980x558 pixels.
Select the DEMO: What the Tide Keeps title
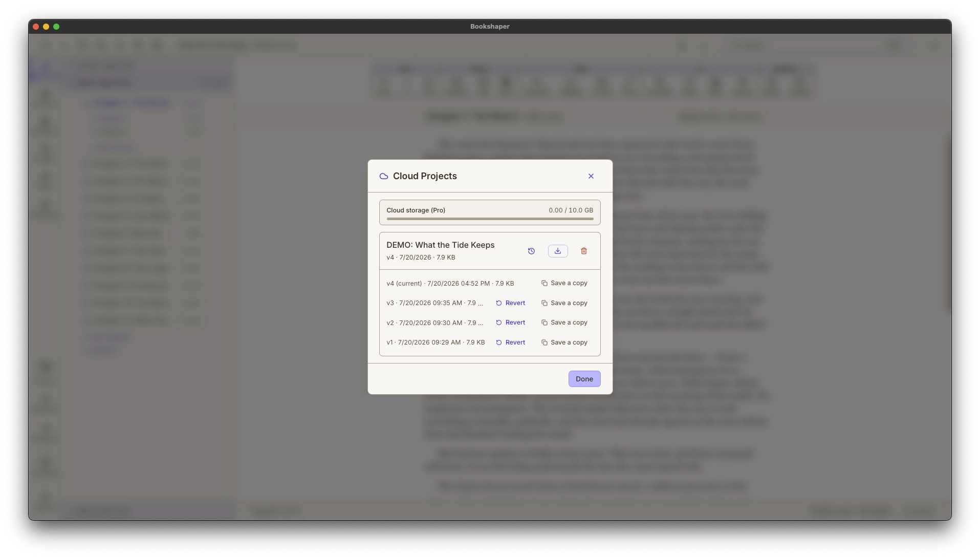(441, 245)
